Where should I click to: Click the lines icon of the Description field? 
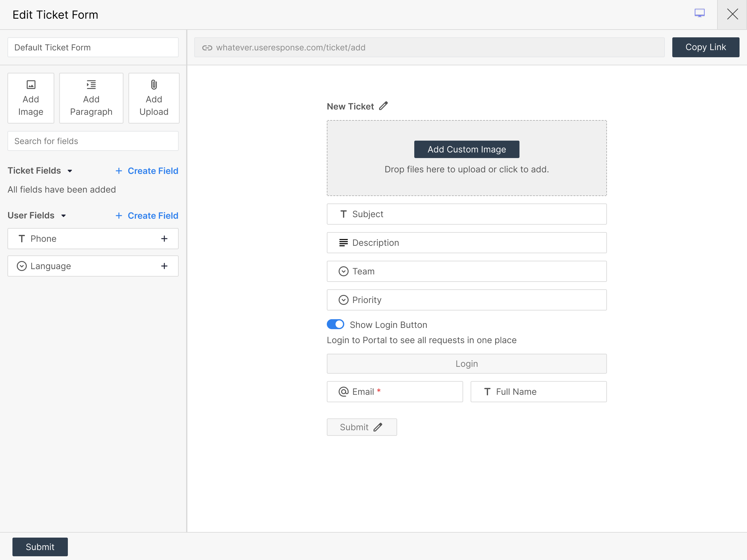[x=343, y=243]
